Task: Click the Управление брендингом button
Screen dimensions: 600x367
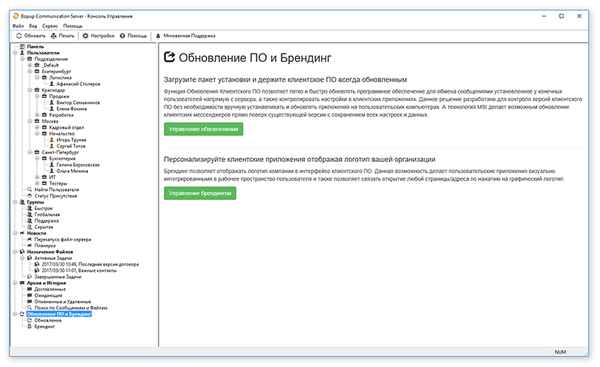Action: [200, 193]
